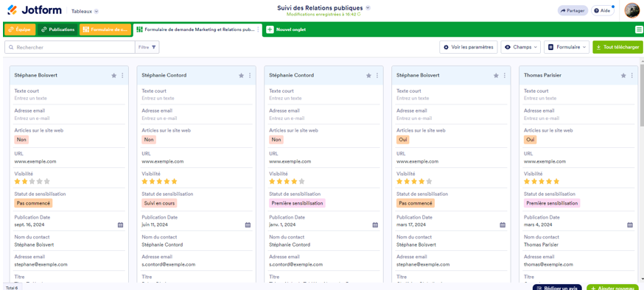Click the Partager button
Image resolution: width=644 pixels, height=290 pixels.
573,10
